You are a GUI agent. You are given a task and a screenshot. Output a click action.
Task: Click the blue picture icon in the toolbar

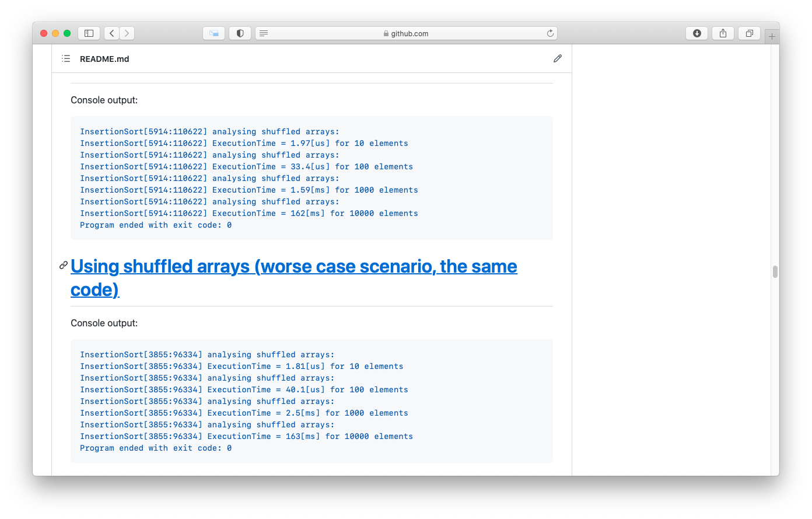[x=213, y=33]
